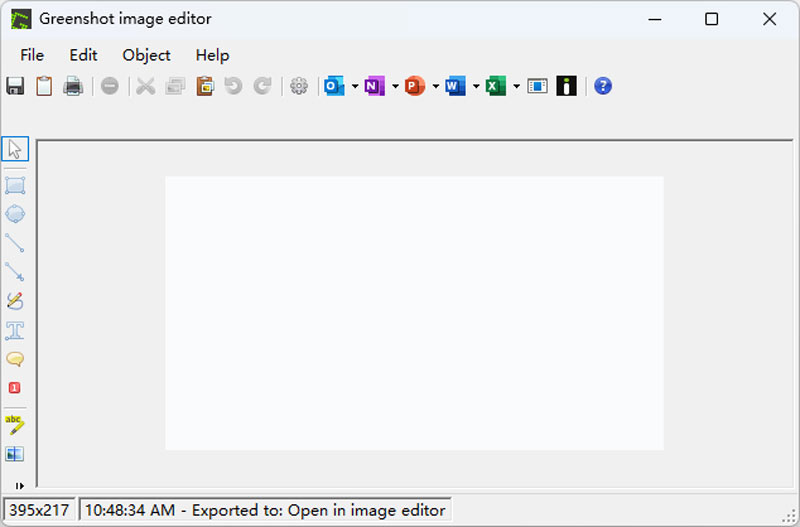The image size is (800, 527).
Task: Open the Excel export dropdown arrow
Action: 516,87
